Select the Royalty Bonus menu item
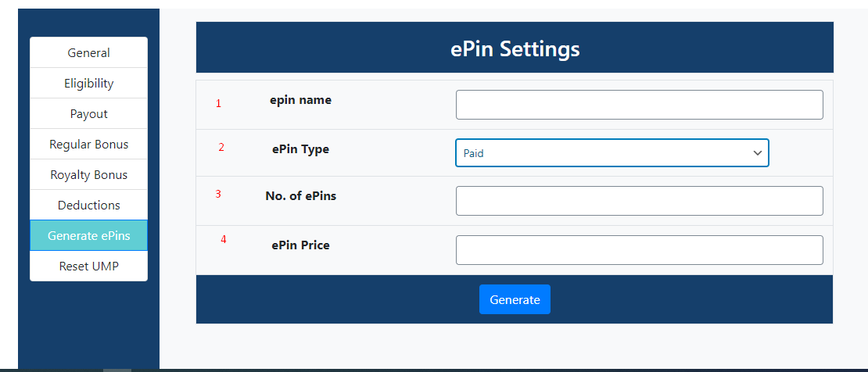This screenshot has width=868, height=372. (88, 174)
